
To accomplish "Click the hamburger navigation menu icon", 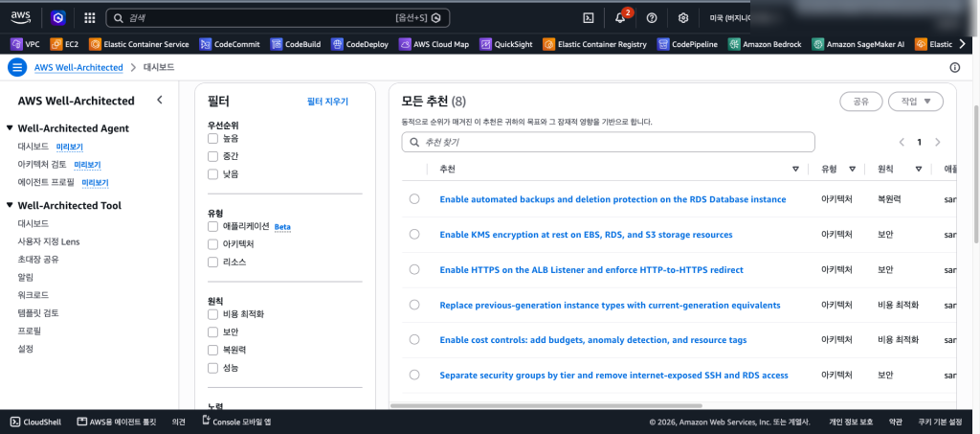I will click(17, 67).
